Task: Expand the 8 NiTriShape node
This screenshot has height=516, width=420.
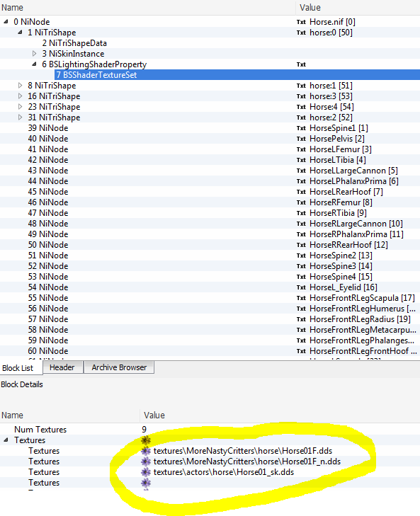Action: coord(20,86)
